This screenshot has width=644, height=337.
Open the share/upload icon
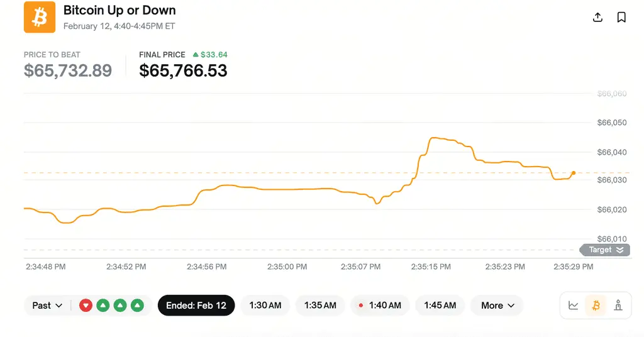point(597,17)
